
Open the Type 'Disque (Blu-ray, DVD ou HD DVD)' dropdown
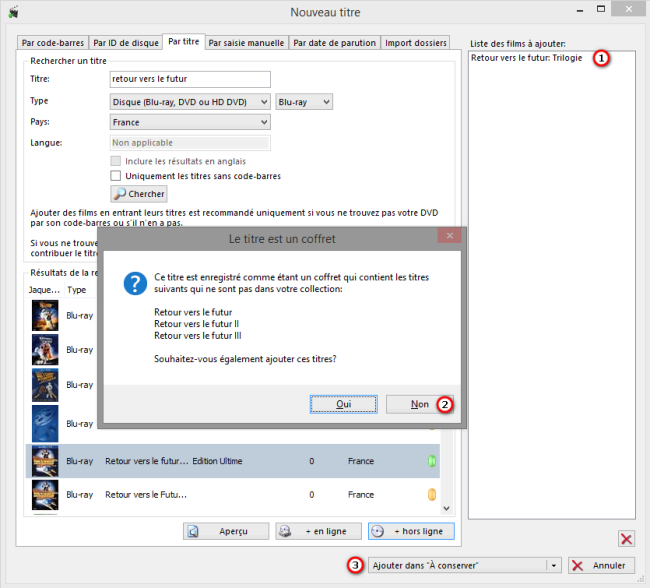[x=190, y=102]
